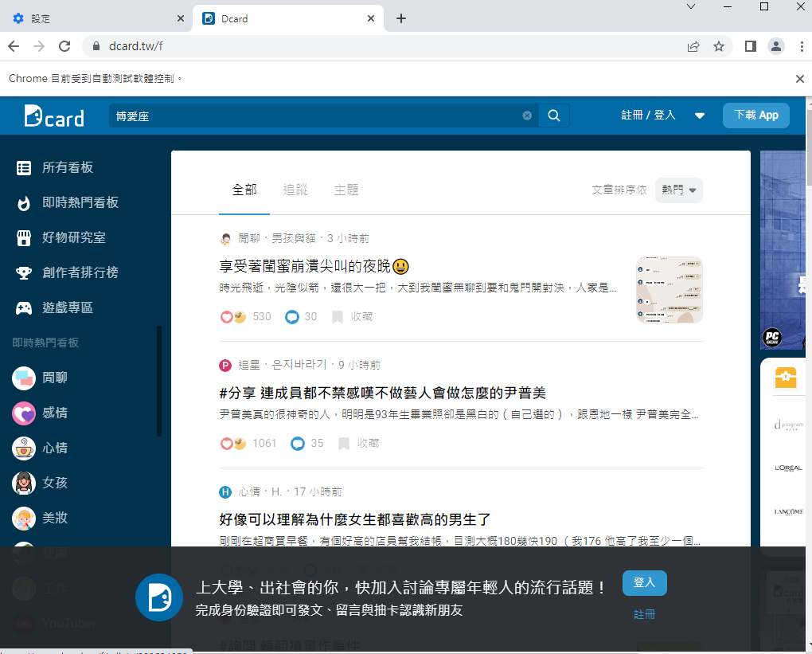Bookmark this page with star icon
Viewport: 812px width, 654px height.
(x=718, y=46)
